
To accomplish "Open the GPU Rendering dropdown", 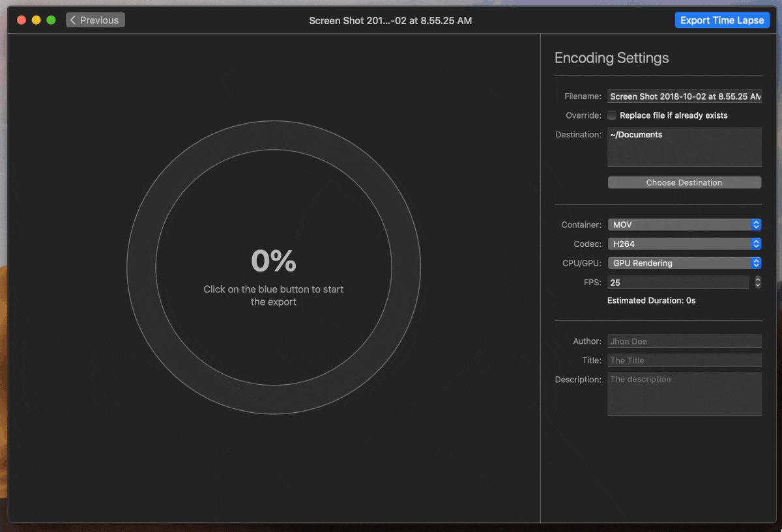I will pyautogui.click(x=684, y=263).
